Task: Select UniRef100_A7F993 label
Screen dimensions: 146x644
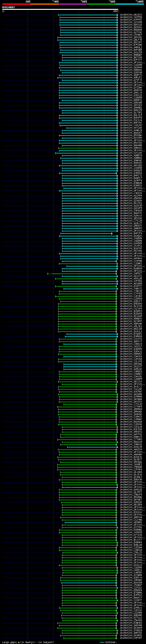Action: (x=131, y=281)
